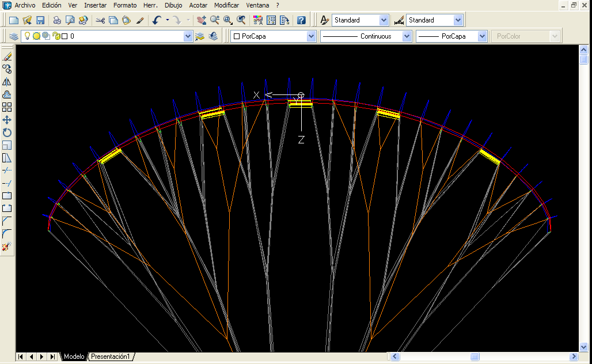
Task: Select the Erase tool in the Modify toolbar
Action: pyautogui.click(x=7, y=56)
